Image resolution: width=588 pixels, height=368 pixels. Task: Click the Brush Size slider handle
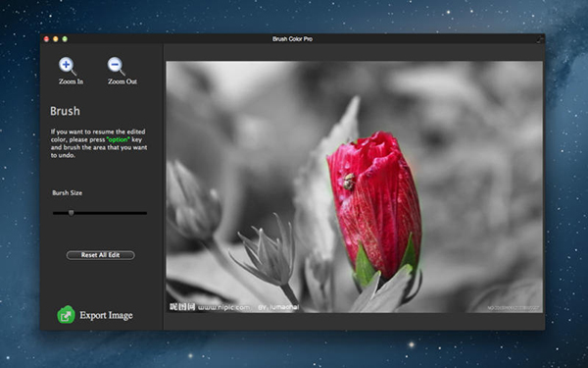point(72,213)
